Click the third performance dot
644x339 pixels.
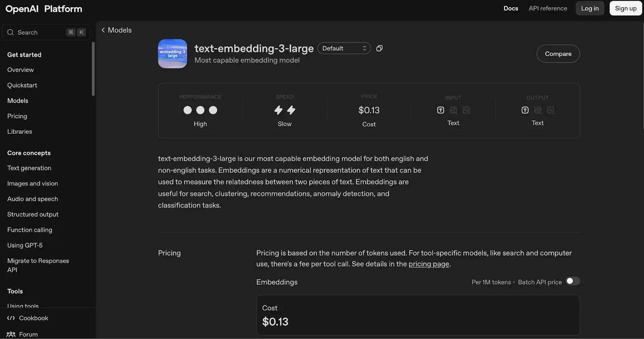point(213,110)
